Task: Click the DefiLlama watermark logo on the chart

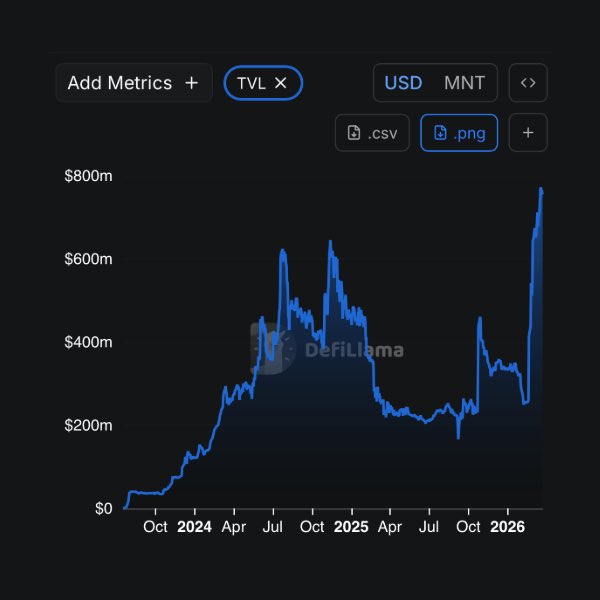Action: point(272,349)
